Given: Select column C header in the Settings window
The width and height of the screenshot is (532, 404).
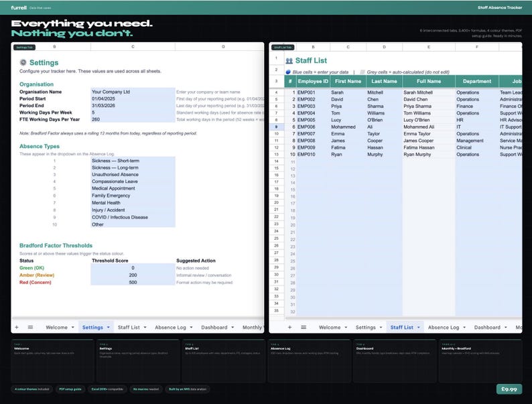Looking at the screenshot, I should 133,47.
